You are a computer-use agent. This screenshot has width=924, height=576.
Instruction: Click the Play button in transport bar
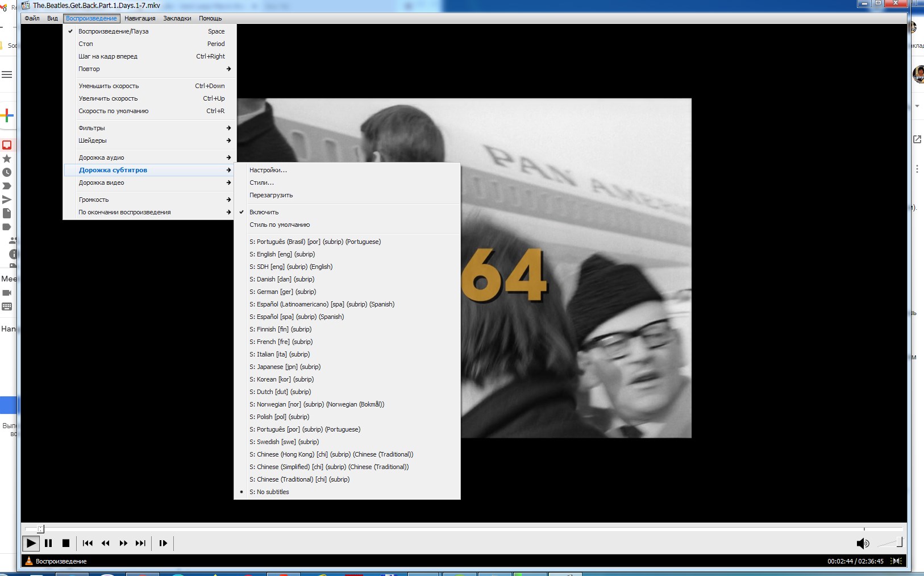click(x=31, y=543)
